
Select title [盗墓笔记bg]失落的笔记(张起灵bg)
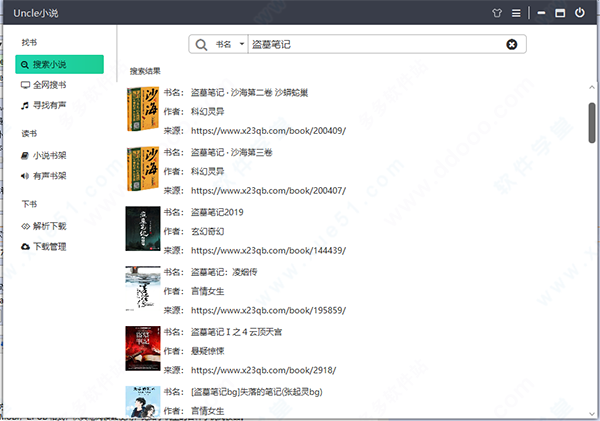click(x=257, y=392)
